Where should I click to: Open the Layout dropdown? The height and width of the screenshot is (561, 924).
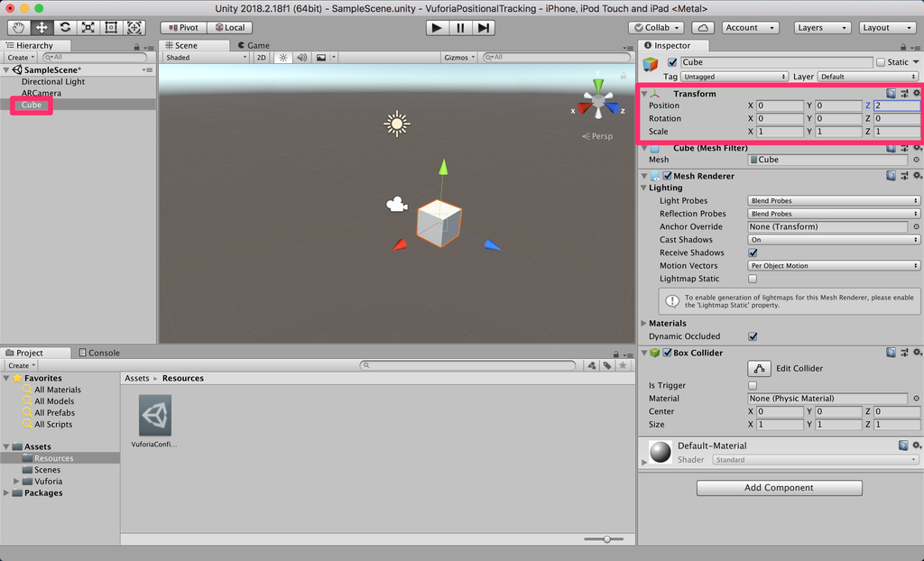coord(886,28)
